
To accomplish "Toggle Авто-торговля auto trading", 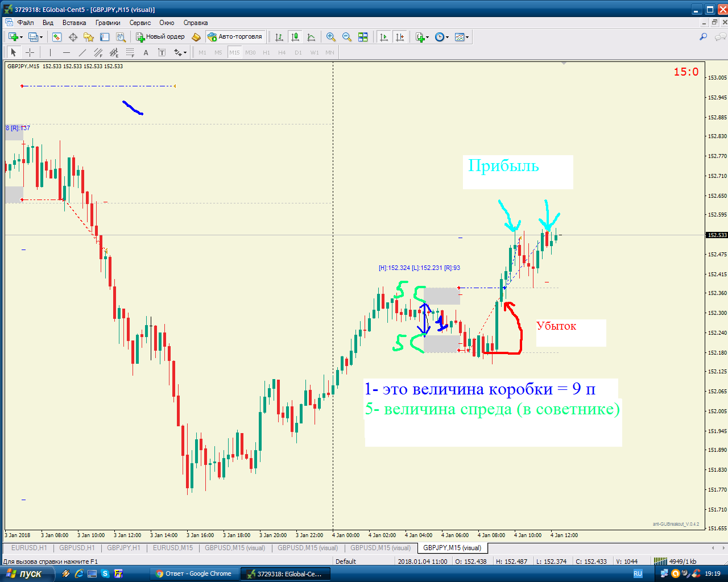I will click(x=235, y=37).
